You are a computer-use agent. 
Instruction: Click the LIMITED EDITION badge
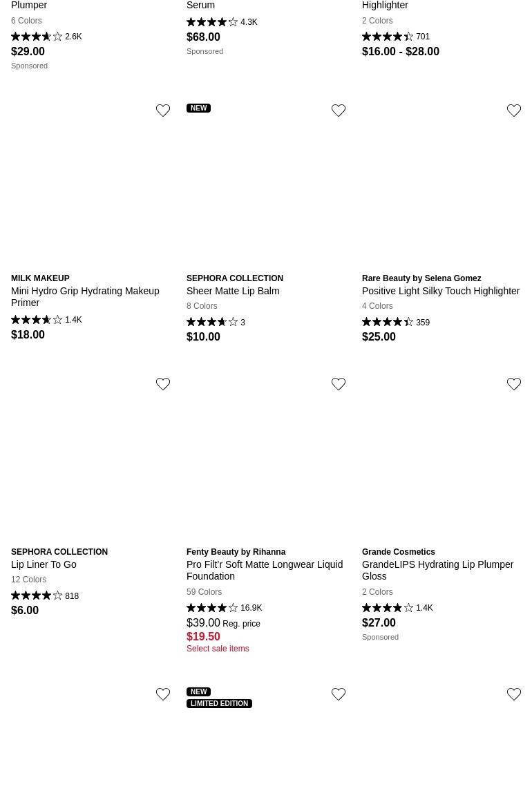[x=219, y=703]
